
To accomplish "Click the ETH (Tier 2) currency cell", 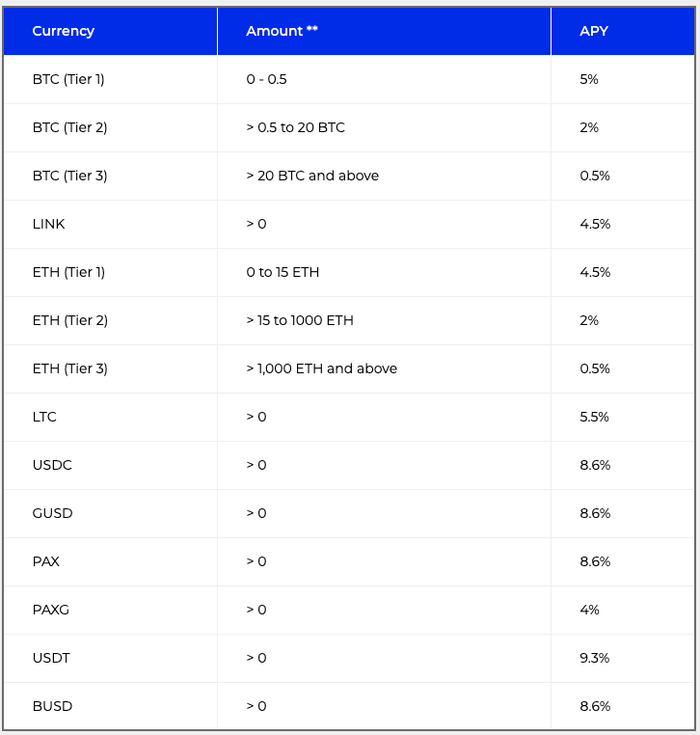I will click(69, 320).
